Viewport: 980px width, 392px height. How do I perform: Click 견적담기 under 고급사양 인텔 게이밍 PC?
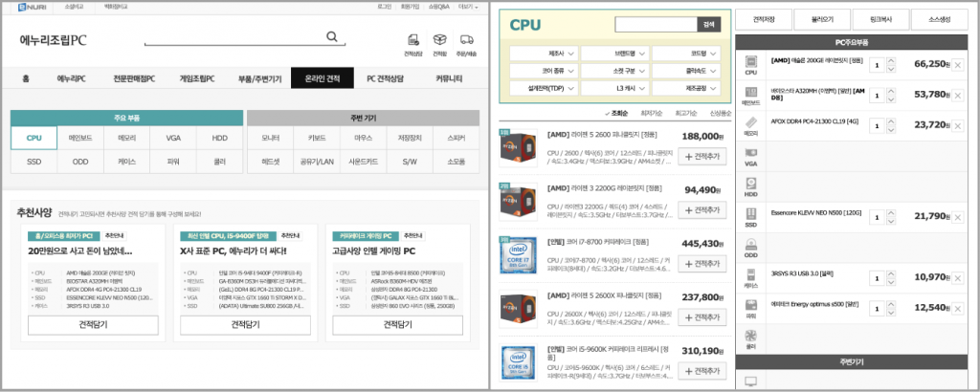[397, 324]
